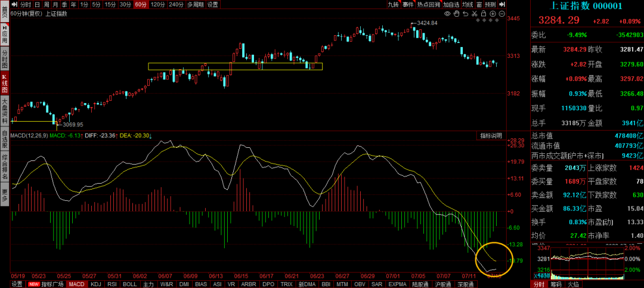The height and width of the screenshot is (288, 644).
Task: Click the eye visibility icon above chart
Action: pyautogui.click(x=447, y=13)
